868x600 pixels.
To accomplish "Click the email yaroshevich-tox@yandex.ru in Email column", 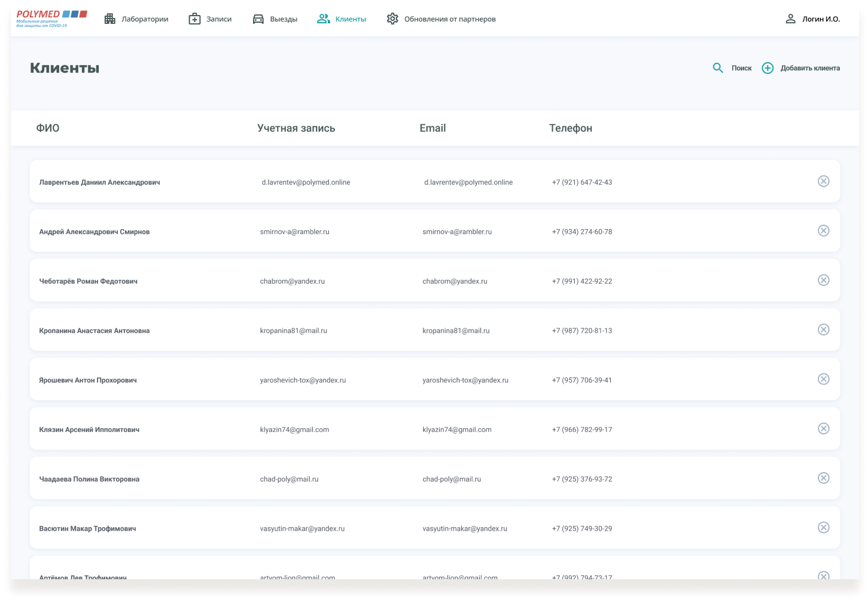I will point(465,380).
